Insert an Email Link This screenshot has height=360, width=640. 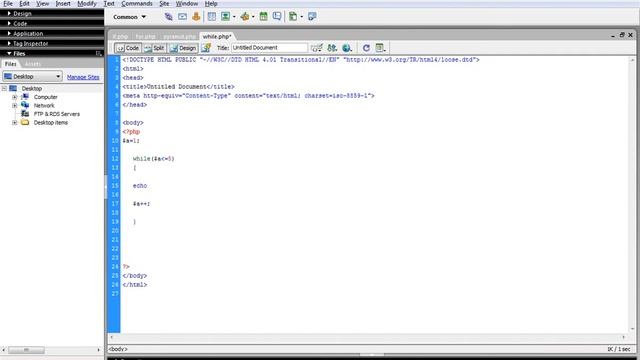(182, 17)
